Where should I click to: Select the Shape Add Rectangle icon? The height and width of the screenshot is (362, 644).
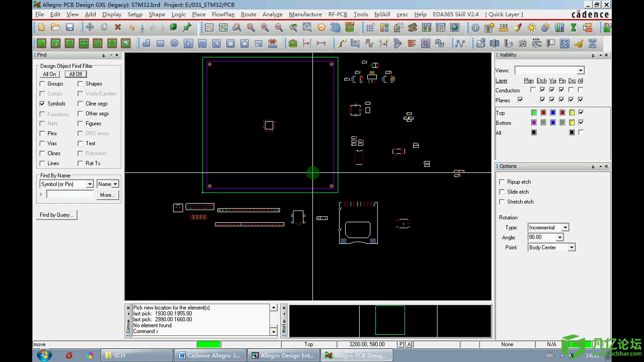click(160, 44)
